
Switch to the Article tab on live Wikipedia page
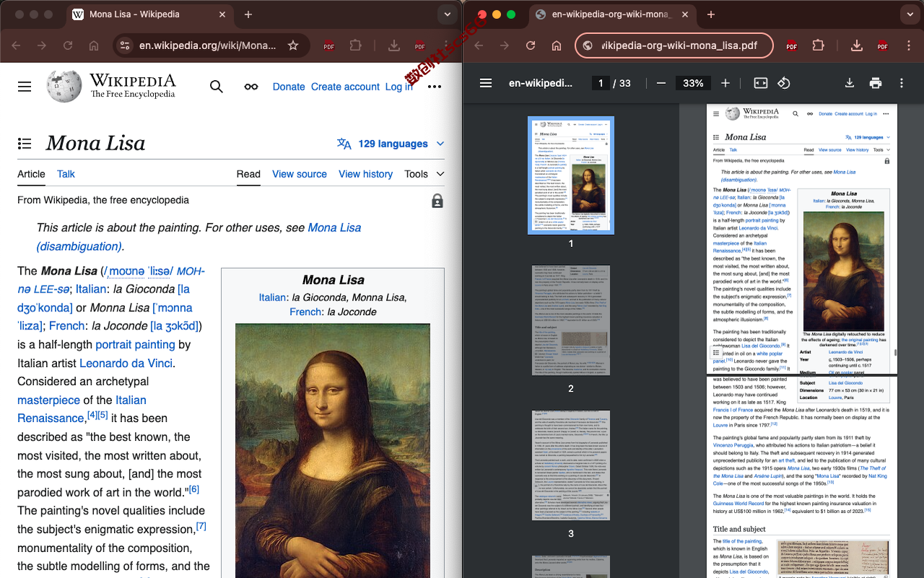click(x=31, y=174)
